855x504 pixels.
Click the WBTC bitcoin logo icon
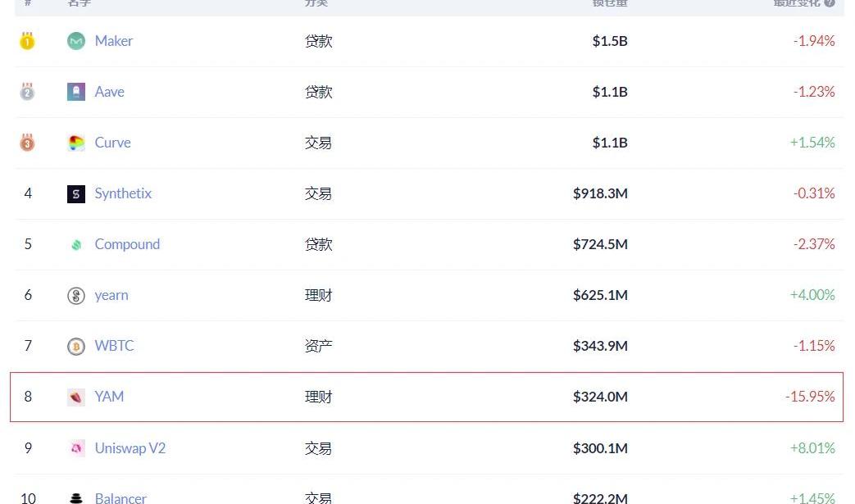(x=75, y=346)
